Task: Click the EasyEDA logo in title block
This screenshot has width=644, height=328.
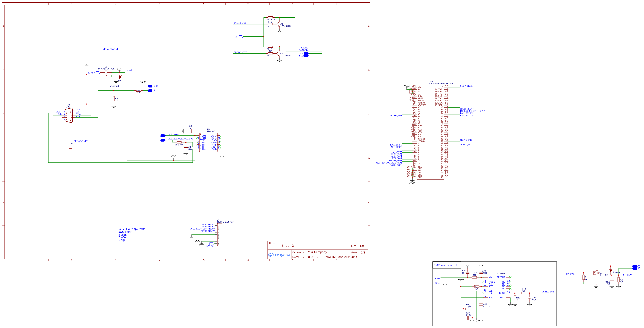Action: (x=279, y=255)
